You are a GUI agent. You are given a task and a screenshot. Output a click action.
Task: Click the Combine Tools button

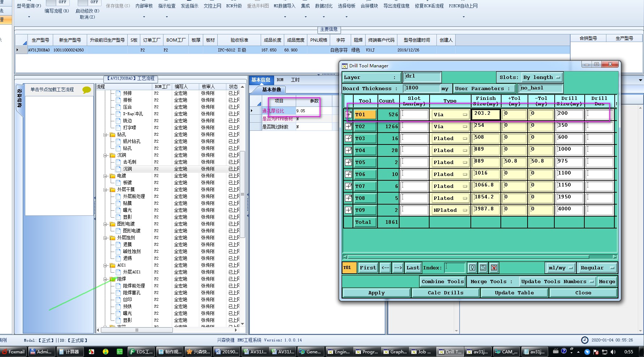pos(443,282)
